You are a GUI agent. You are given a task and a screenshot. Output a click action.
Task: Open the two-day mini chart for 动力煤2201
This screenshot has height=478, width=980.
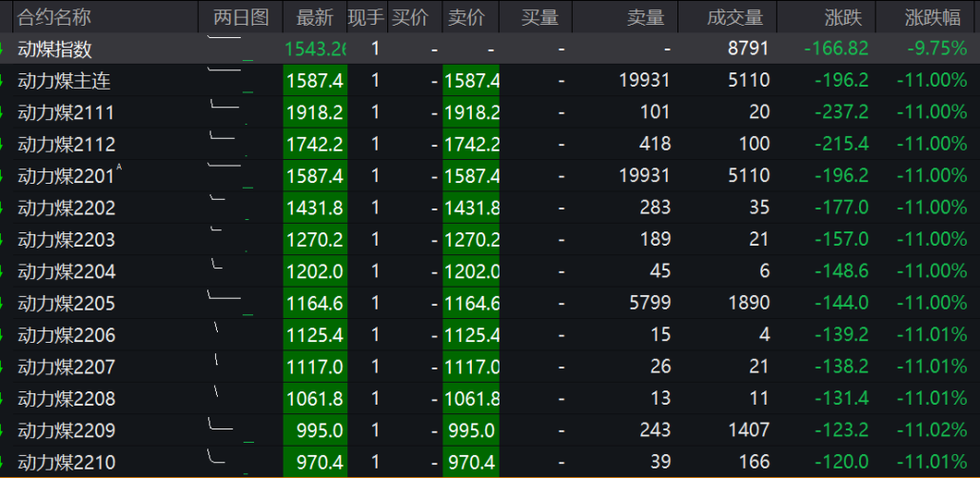pyautogui.click(x=229, y=176)
